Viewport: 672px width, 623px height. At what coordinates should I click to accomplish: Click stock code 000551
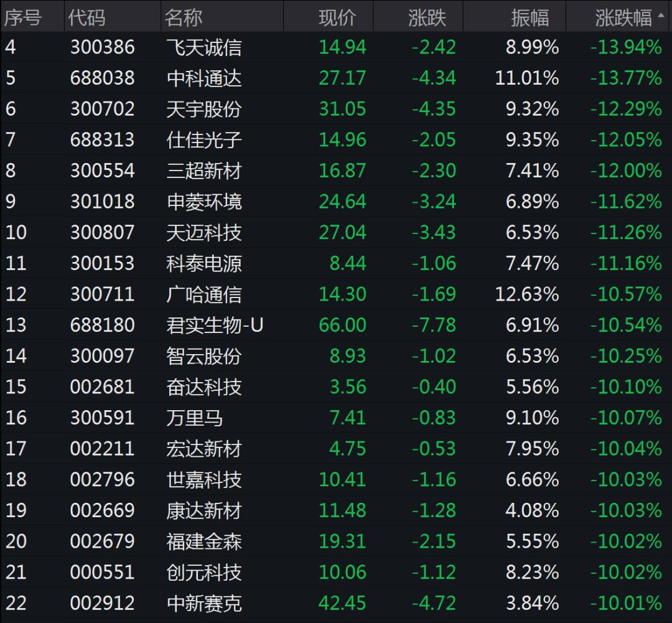click(103, 572)
